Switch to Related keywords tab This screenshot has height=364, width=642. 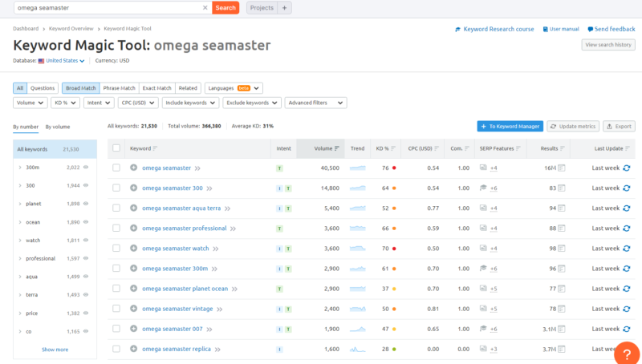pos(188,88)
